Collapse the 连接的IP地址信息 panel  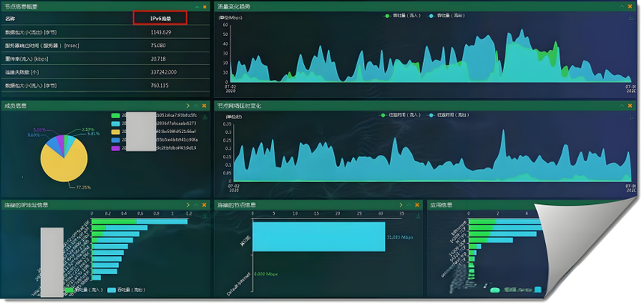(x=196, y=205)
